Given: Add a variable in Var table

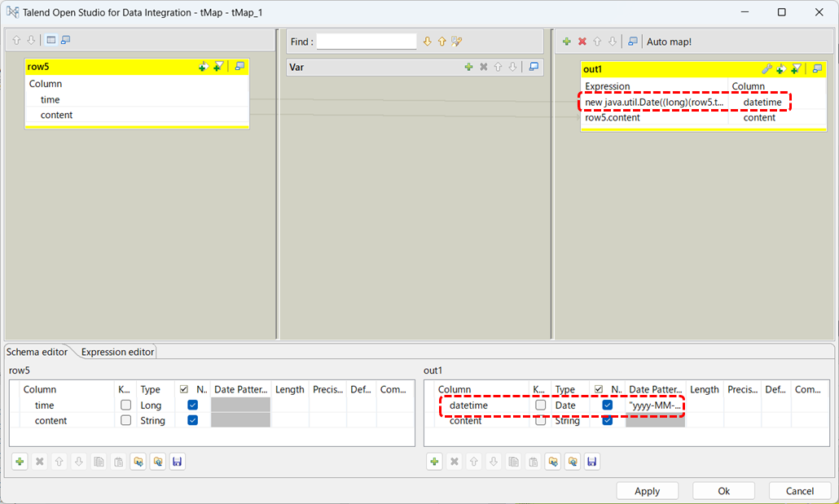Looking at the screenshot, I should [x=468, y=67].
